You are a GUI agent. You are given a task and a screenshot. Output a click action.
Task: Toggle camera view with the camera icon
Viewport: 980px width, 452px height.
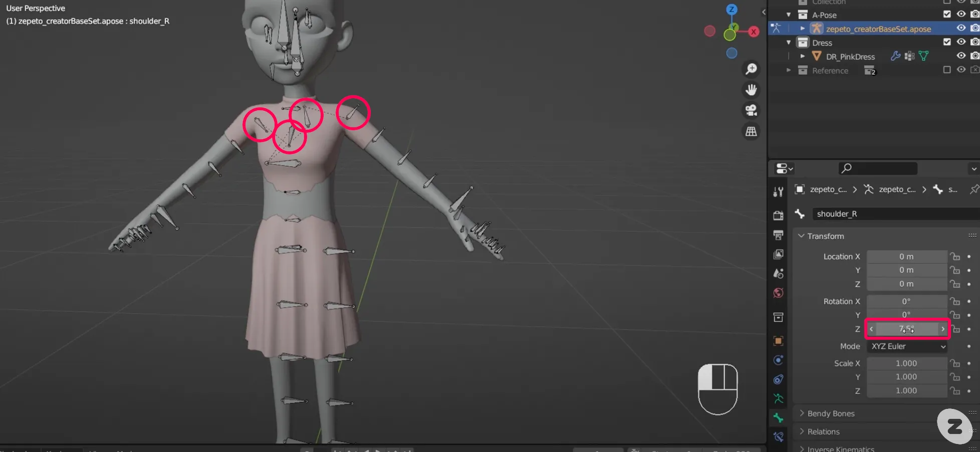(751, 111)
